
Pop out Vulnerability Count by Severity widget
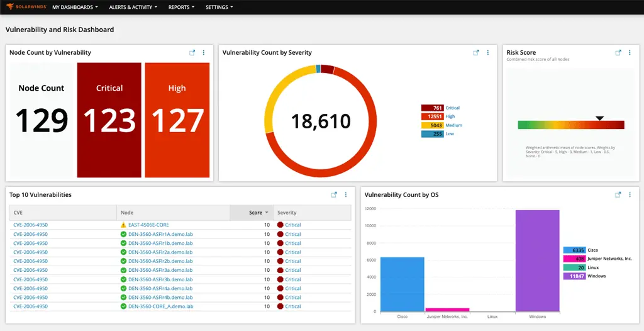point(476,53)
